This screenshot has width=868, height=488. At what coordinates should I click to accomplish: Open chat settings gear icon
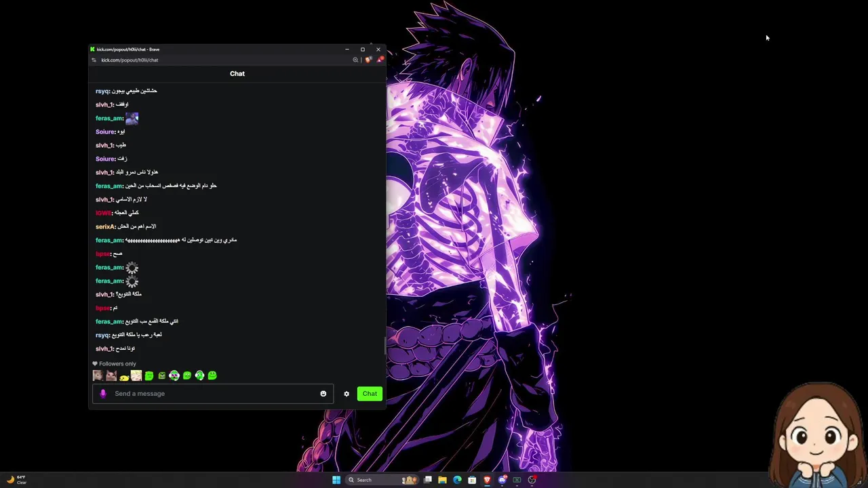point(347,394)
